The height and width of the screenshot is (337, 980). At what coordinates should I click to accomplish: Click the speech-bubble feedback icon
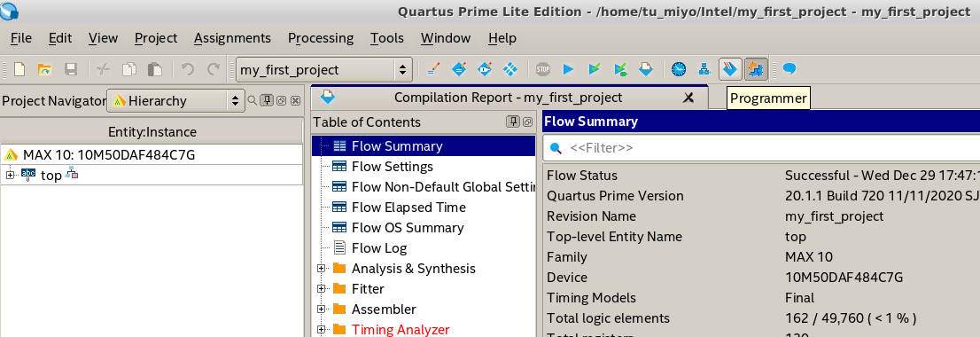789,69
